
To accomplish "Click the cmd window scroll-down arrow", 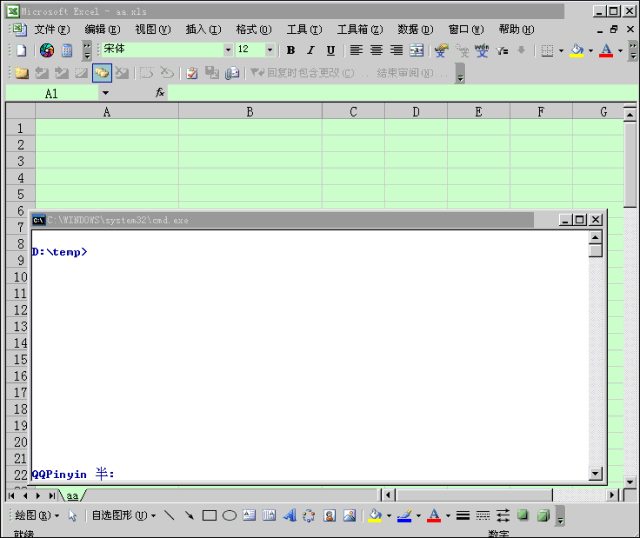I will coord(595,474).
